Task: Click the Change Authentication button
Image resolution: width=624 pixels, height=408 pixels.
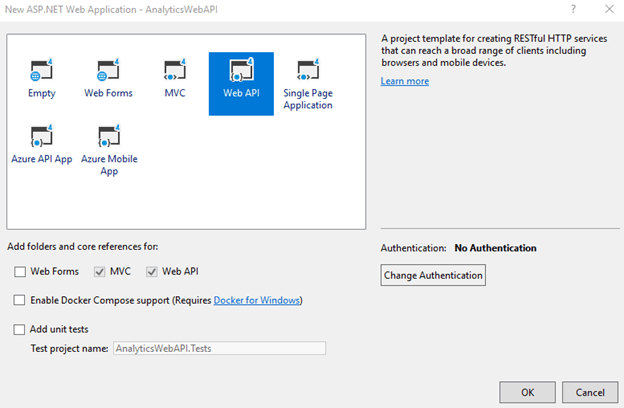Action: point(433,275)
